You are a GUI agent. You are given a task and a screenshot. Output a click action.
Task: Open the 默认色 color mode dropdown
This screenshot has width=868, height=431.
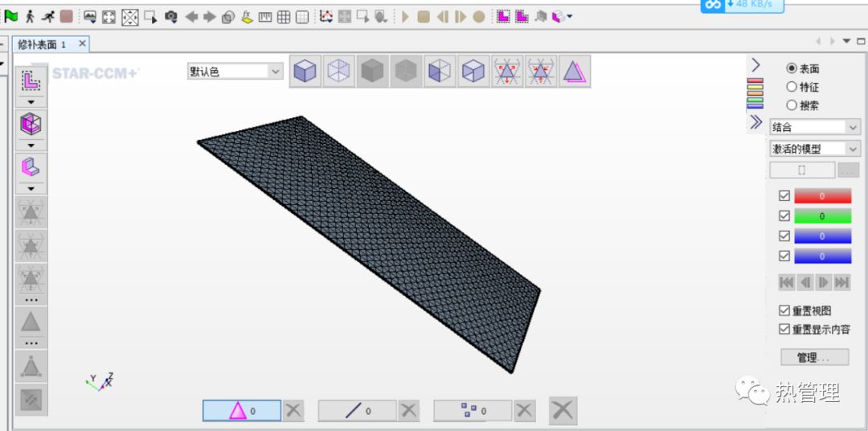(x=235, y=72)
